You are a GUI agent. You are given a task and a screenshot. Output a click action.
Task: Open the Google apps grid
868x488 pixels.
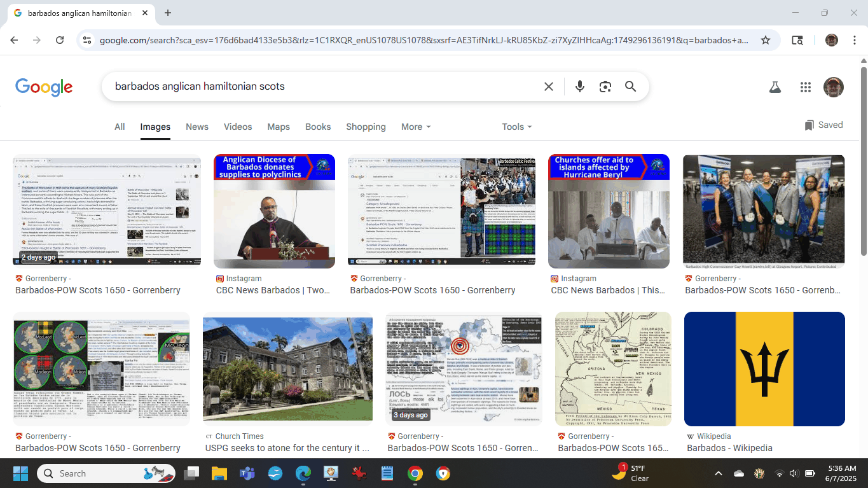(x=805, y=87)
